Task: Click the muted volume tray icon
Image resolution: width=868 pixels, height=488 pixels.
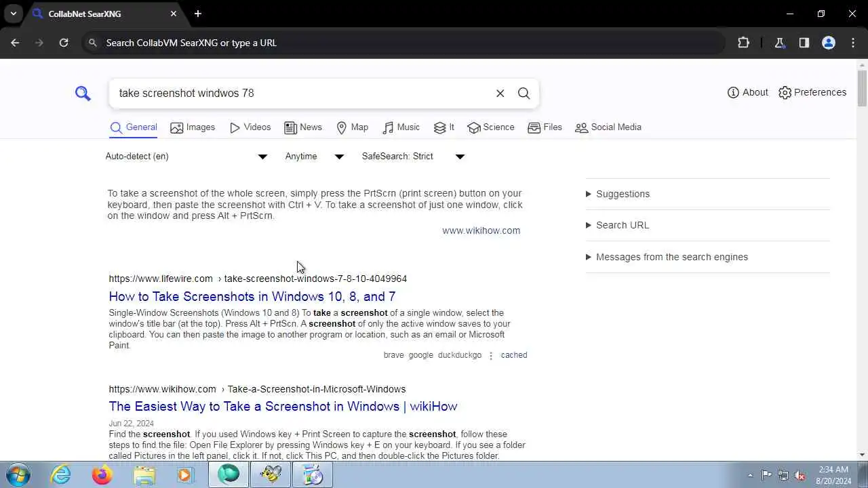Action: coord(800,475)
